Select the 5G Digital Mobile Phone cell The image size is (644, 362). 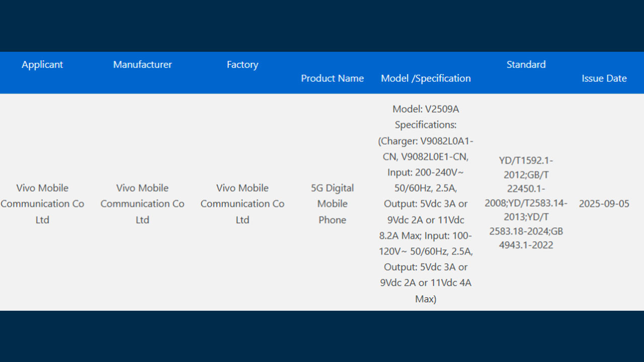332,204
